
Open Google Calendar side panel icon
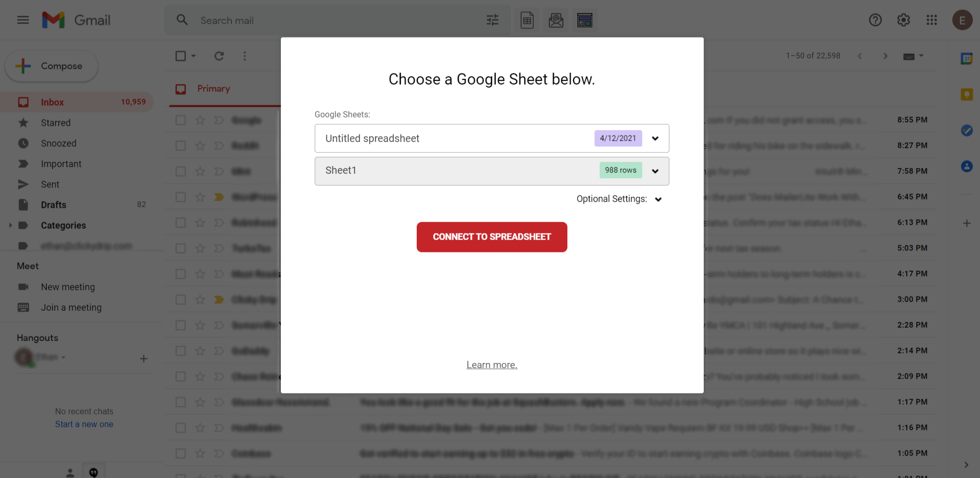pos(967,58)
